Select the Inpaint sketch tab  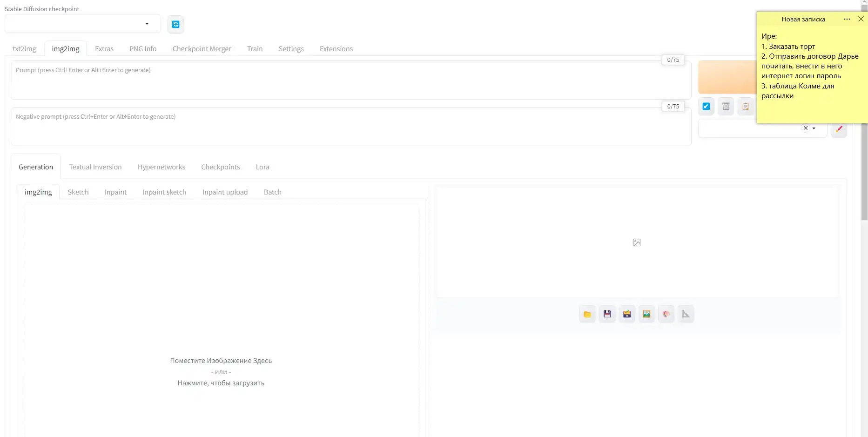pyautogui.click(x=164, y=192)
